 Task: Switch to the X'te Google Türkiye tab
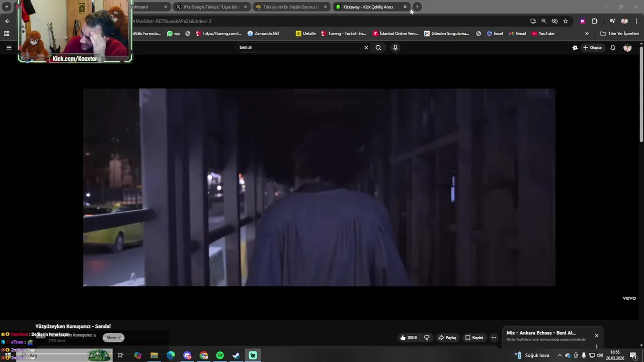pyautogui.click(x=211, y=7)
